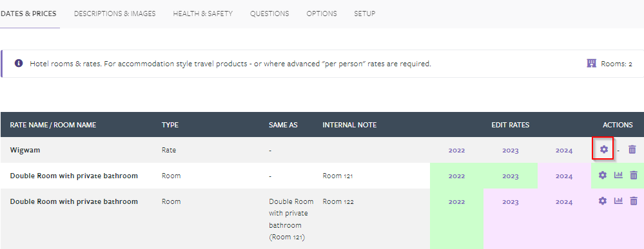This screenshot has height=249, width=644.
Task: Open settings gear for Wigwam rate
Action: tap(603, 149)
